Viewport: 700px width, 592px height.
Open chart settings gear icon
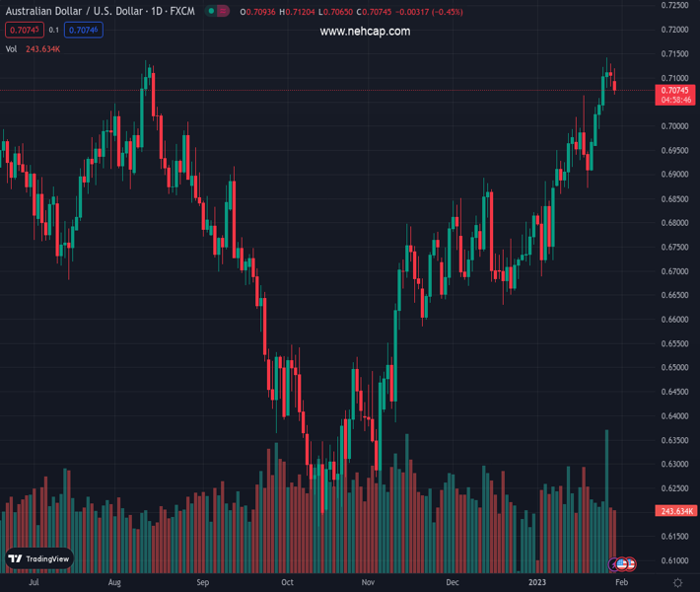point(675,582)
